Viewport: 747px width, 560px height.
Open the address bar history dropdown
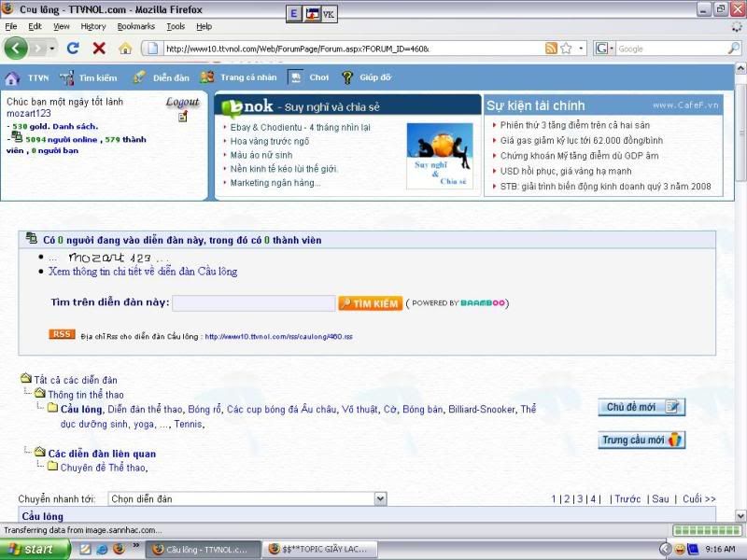coord(581,49)
